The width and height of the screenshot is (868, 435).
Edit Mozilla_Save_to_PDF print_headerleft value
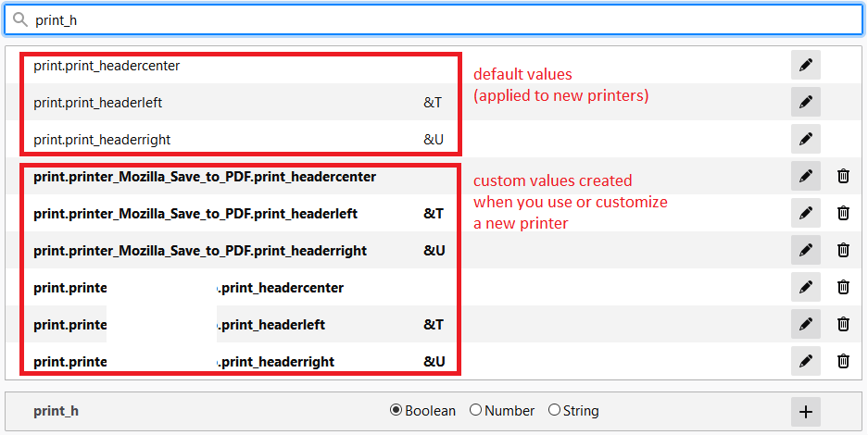coord(806,213)
